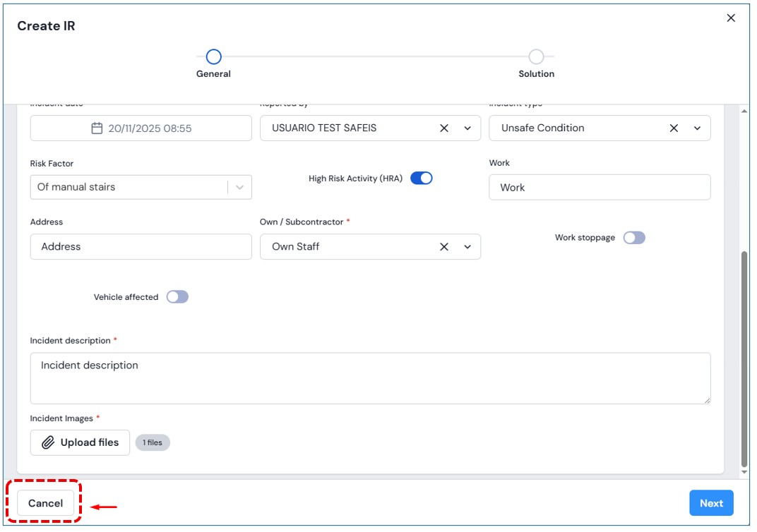Click into the Incident description text area
Image resolution: width=757 pixels, height=532 pixels.
click(x=370, y=378)
